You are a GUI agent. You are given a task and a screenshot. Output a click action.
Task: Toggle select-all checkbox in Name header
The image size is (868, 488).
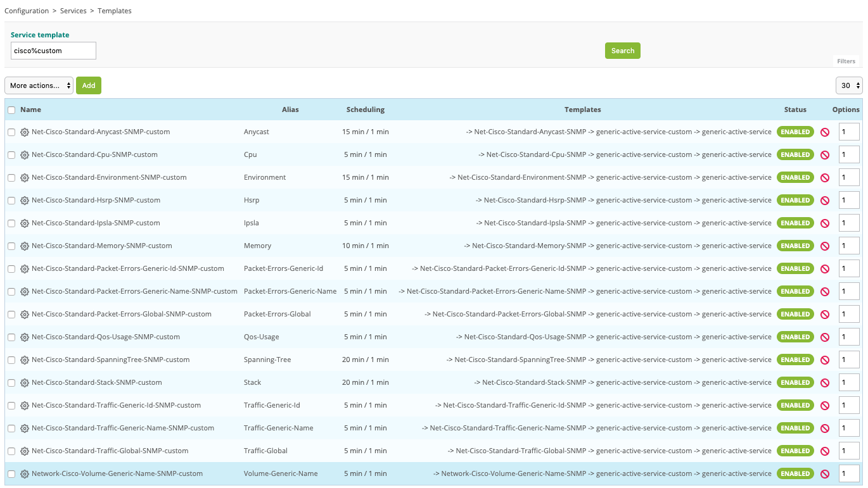tap(11, 109)
